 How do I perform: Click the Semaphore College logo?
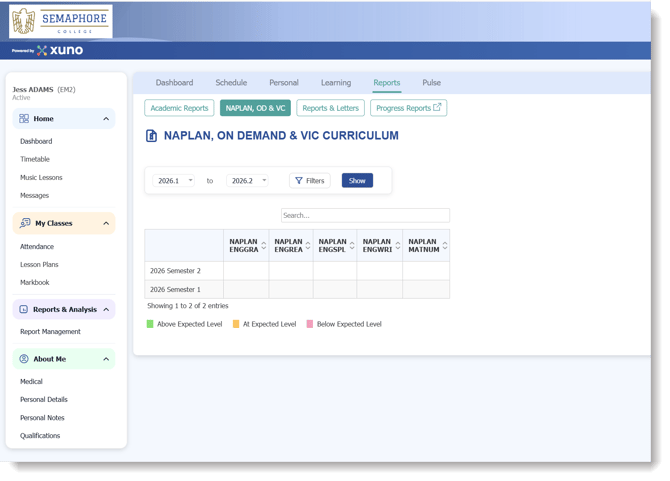point(61,21)
